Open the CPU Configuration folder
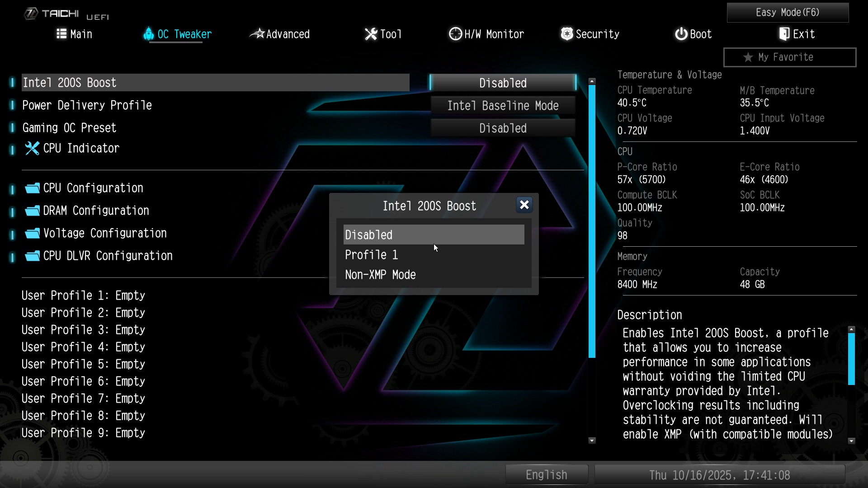This screenshot has width=868, height=488. click(92, 188)
